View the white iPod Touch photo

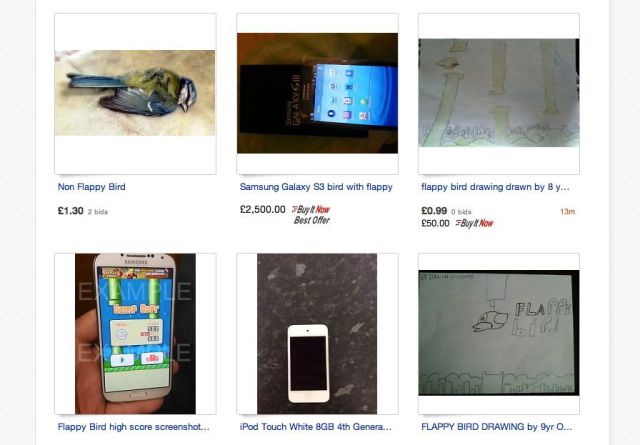[x=317, y=334]
